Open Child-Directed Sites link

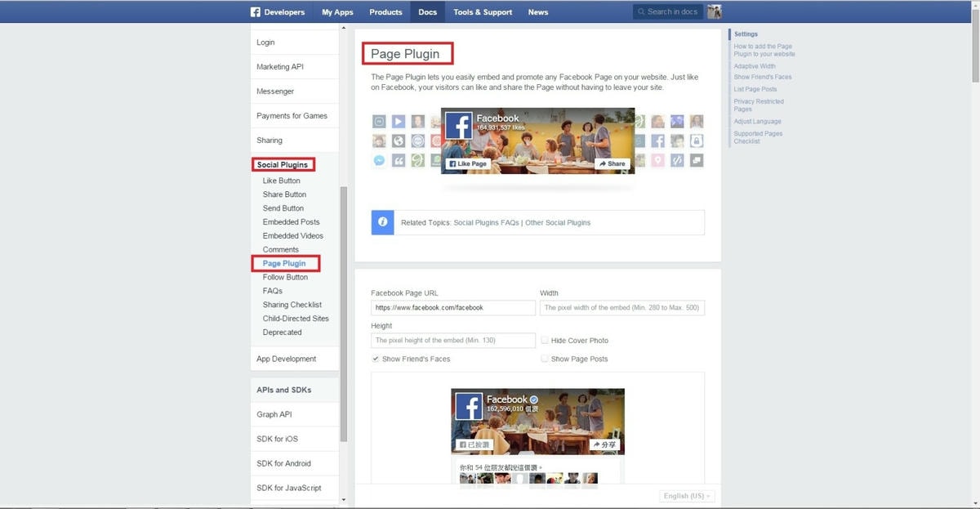(296, 319)
